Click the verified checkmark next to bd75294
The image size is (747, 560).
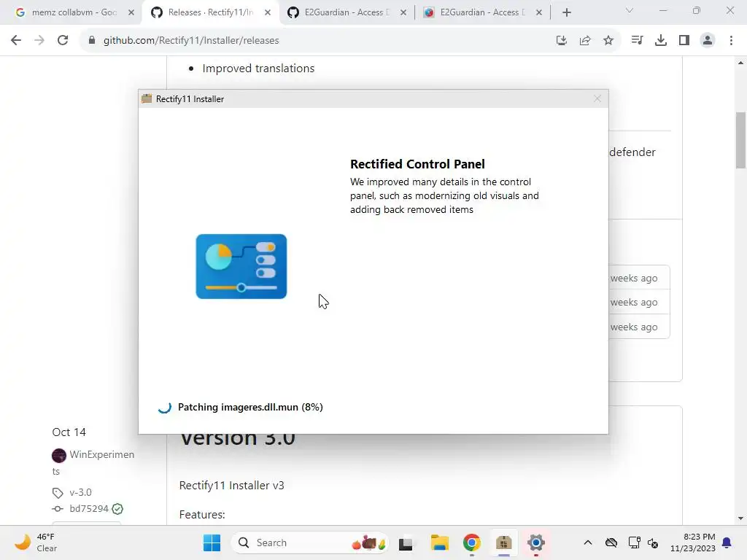tap(117, 509)
